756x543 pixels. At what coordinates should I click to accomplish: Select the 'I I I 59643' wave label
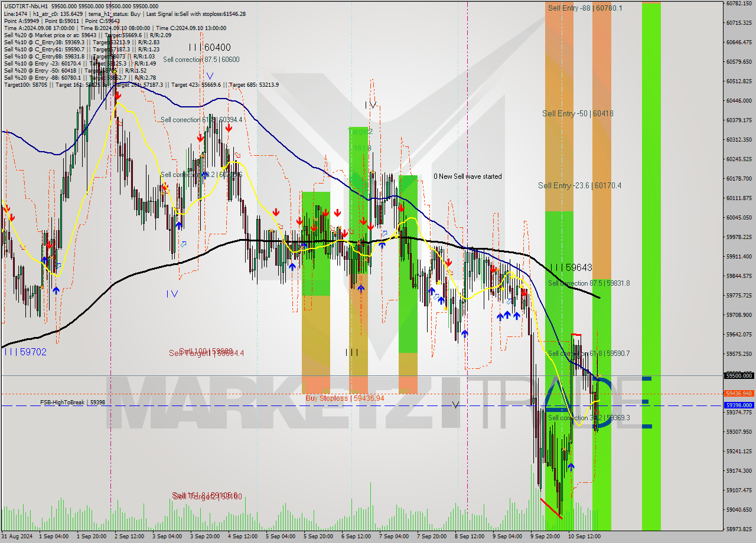click(571, 267)
